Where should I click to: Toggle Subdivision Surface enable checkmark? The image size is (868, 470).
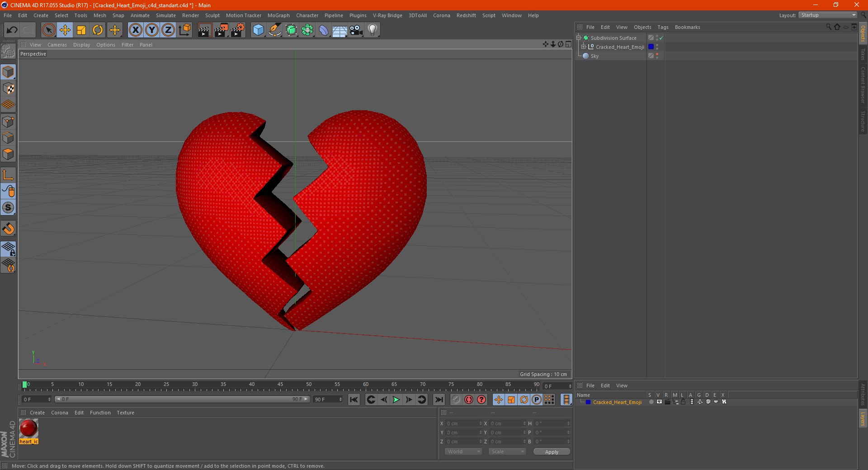pos(661,38)
